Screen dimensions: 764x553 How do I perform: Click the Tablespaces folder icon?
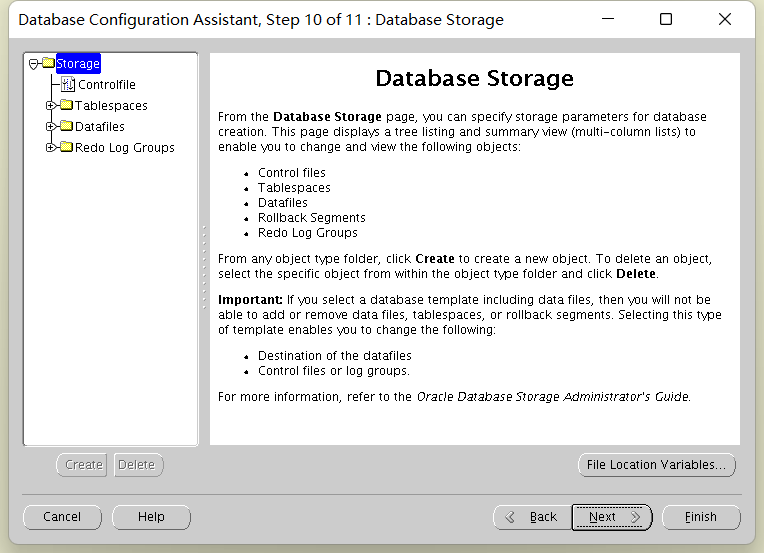[x=66, y=105]
